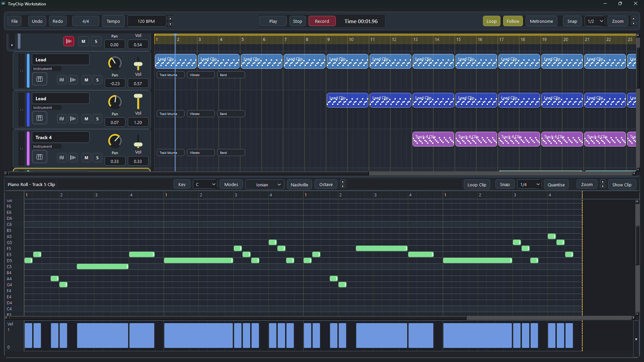Click the Loop Clip button
Screen dimensions: 644x362
click(477, 184)
